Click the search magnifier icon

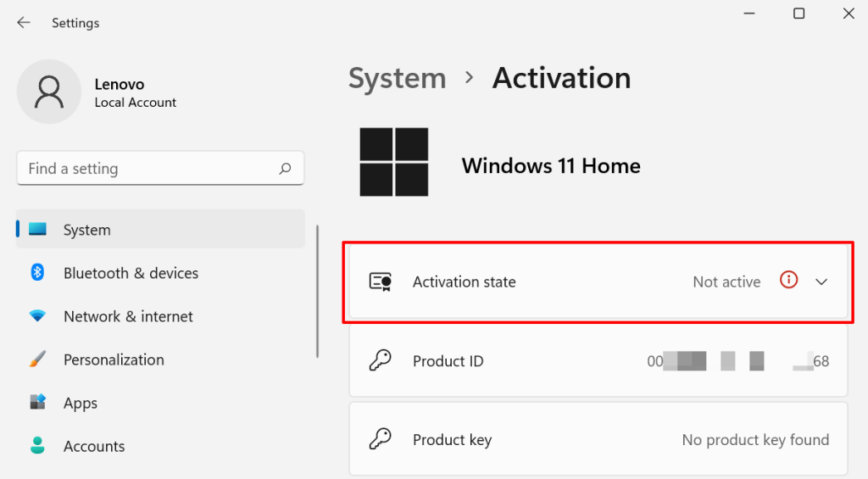(x=286, y=169)
